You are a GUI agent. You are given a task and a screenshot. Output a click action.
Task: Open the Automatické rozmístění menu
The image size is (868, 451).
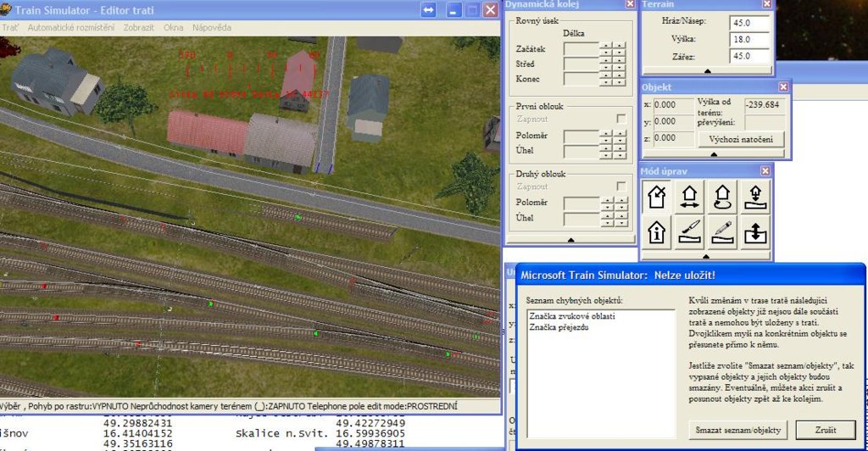click(71, 27)
